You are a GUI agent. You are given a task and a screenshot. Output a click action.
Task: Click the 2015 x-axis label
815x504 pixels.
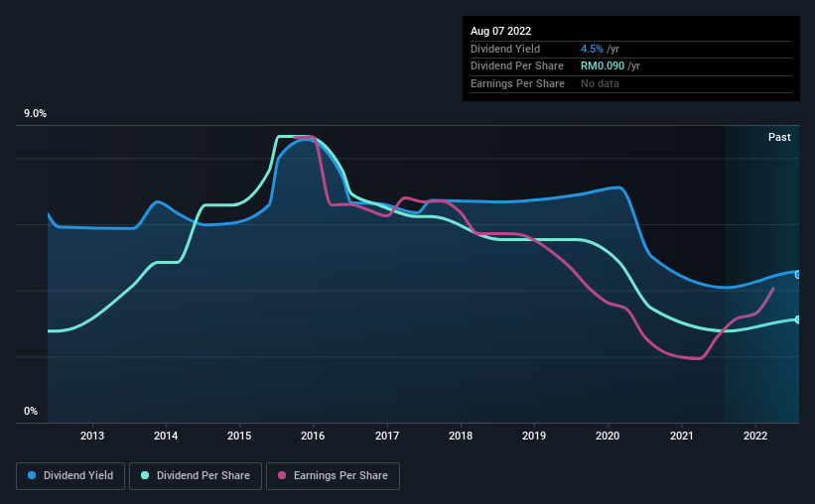tap(239, 436)
